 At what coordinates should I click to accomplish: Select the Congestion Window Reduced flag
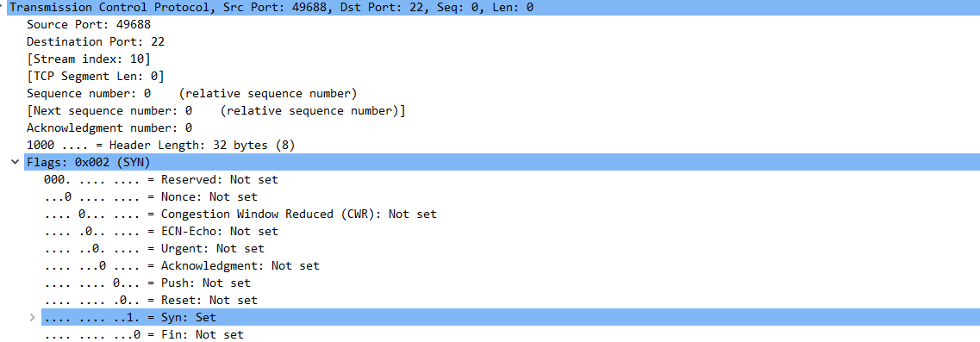tap(240, 214)
